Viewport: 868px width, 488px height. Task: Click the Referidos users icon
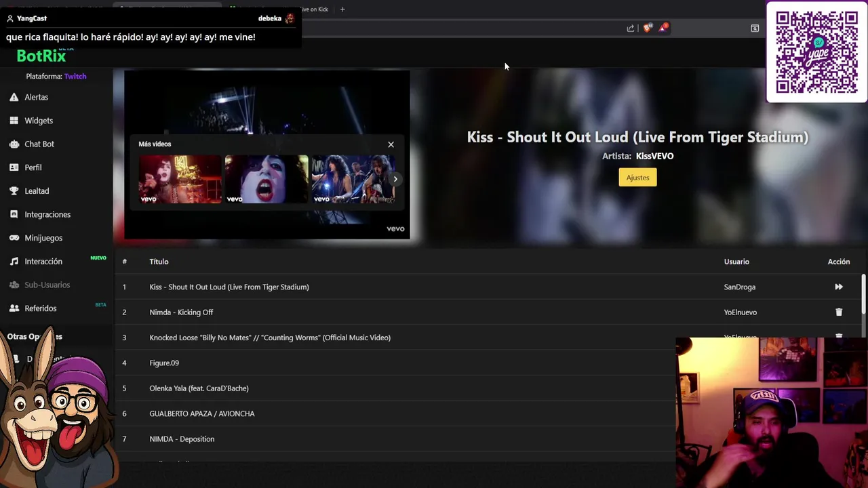[14, 308]
